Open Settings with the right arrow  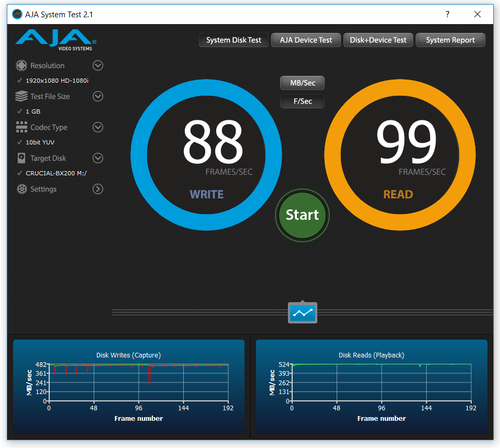click(98, 189)
